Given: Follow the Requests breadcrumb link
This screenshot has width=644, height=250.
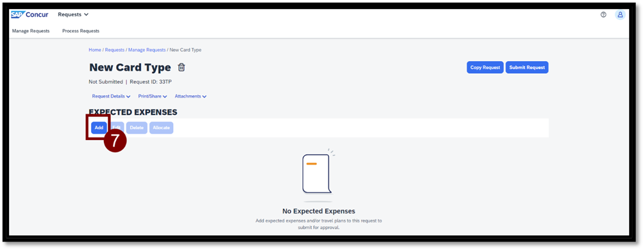Looking at the screenshot, I should click(x=115, y=49).
